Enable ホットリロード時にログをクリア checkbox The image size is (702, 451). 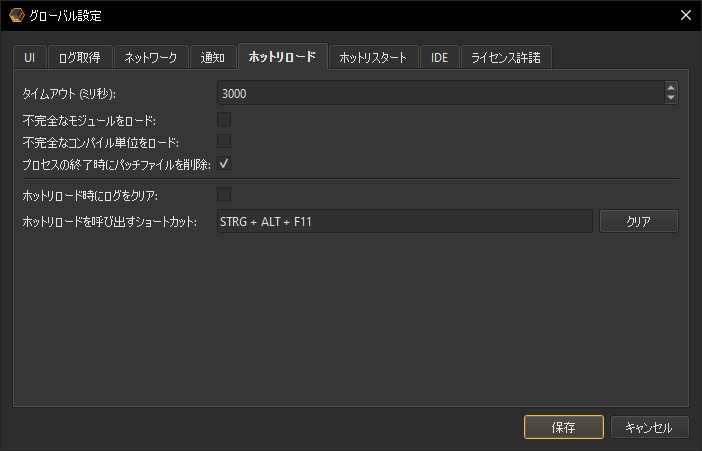[x=224, y=194]
